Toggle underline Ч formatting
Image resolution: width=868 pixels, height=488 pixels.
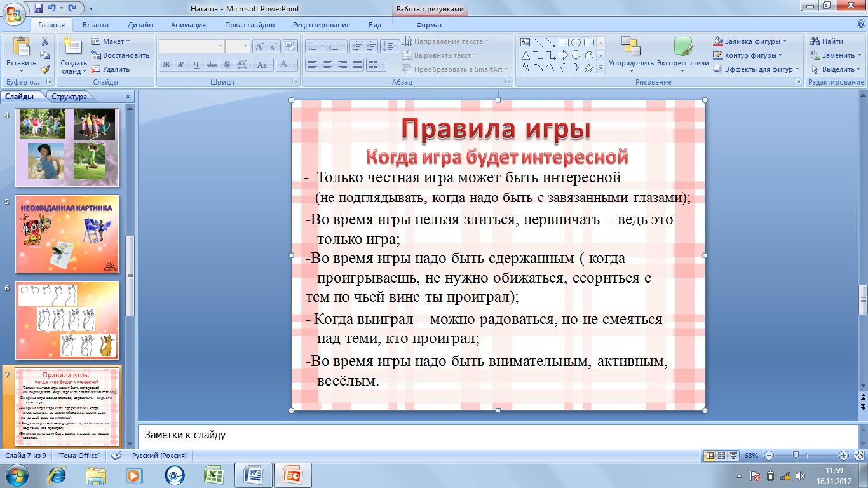click(196, 64)
